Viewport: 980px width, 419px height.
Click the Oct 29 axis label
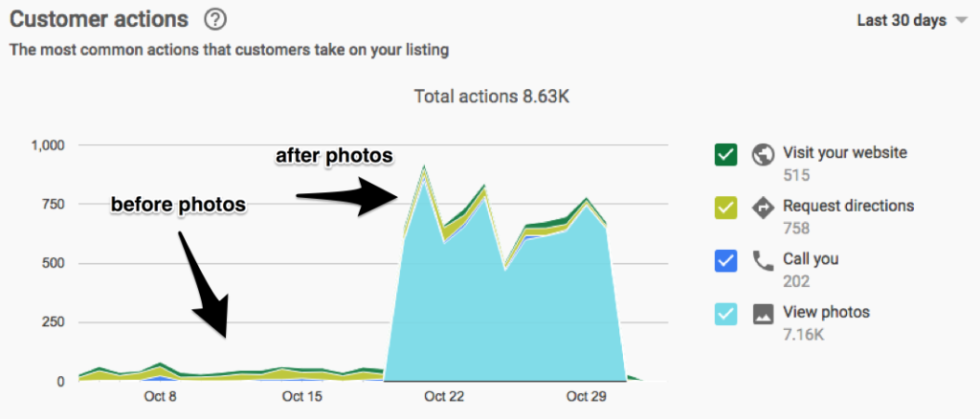584,397
